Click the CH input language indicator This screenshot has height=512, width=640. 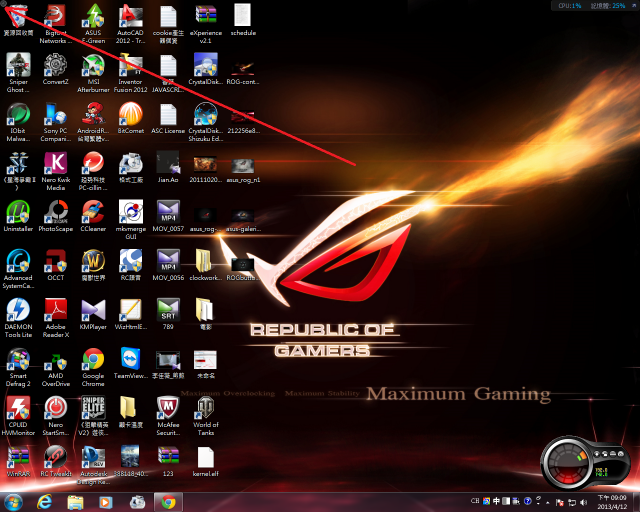pyautogui.click(x=475, y=501)
